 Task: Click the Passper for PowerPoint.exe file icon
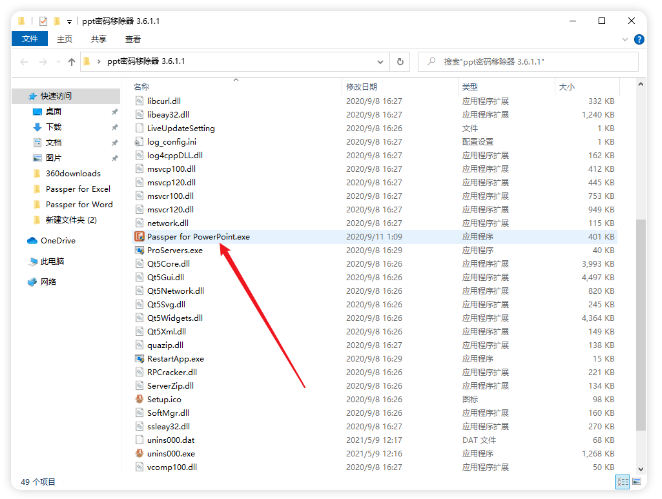(x=140, y=237)
